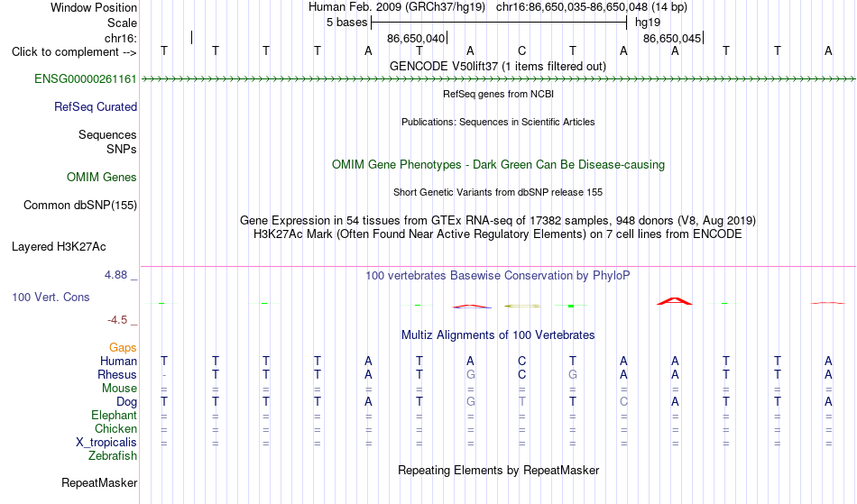Image resolution: width=857 pixels, height=504 pixels.
Task: Click 'Multiz Alignments of 100 Vertebrates' title
Action: coord(498,335)
